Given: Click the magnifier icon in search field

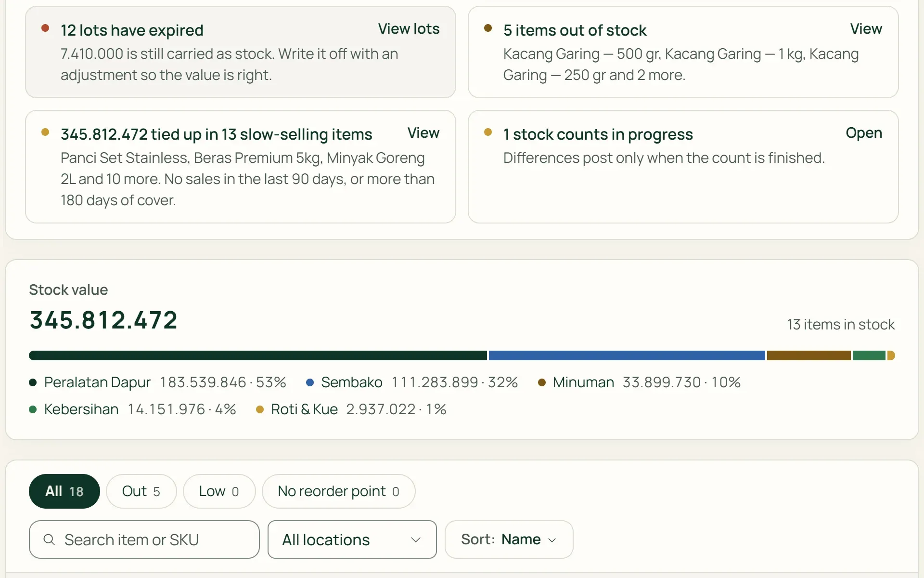Looking at the screenshot, I should (x=49, y=539).
